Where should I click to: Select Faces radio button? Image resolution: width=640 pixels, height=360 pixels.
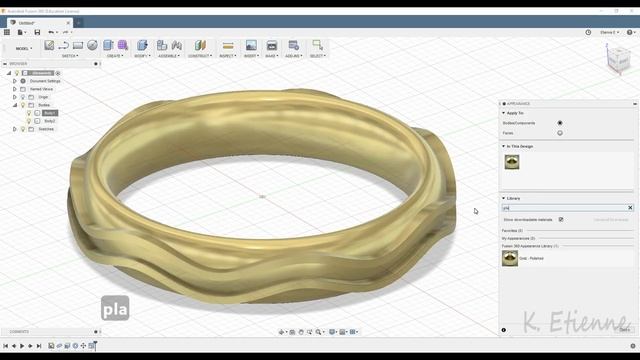click(x=560, y=133)
